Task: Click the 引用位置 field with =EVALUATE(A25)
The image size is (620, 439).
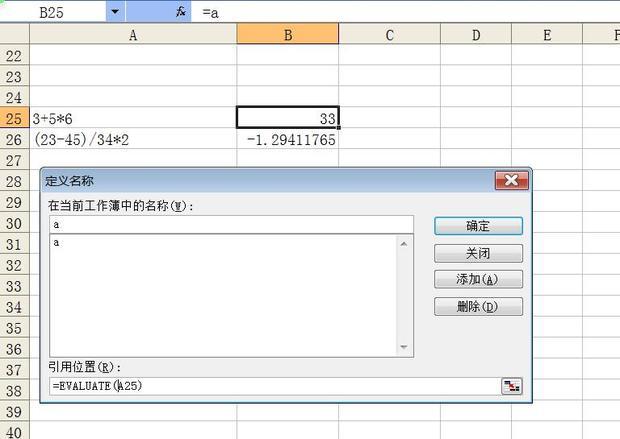Action: point(275,386)
